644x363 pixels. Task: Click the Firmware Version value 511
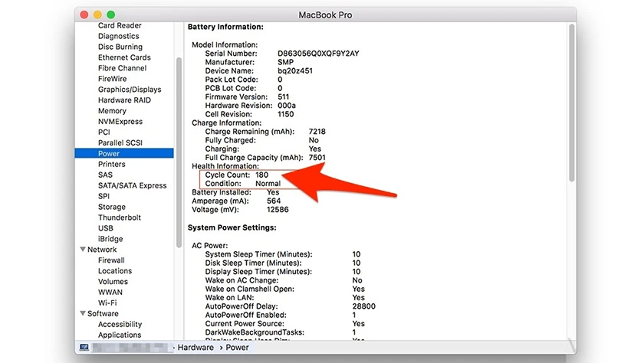tap(284, 96)
